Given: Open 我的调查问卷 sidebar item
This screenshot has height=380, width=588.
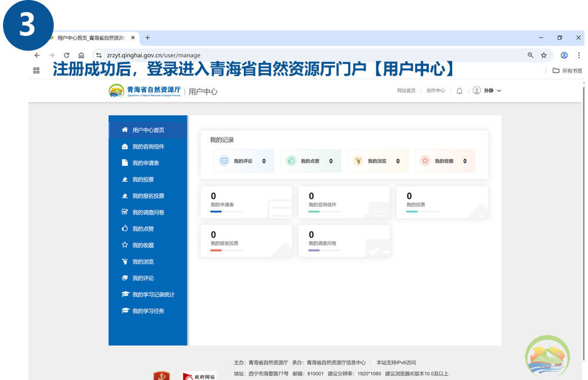Looking at the screenshot, I should tap(148, 212).
